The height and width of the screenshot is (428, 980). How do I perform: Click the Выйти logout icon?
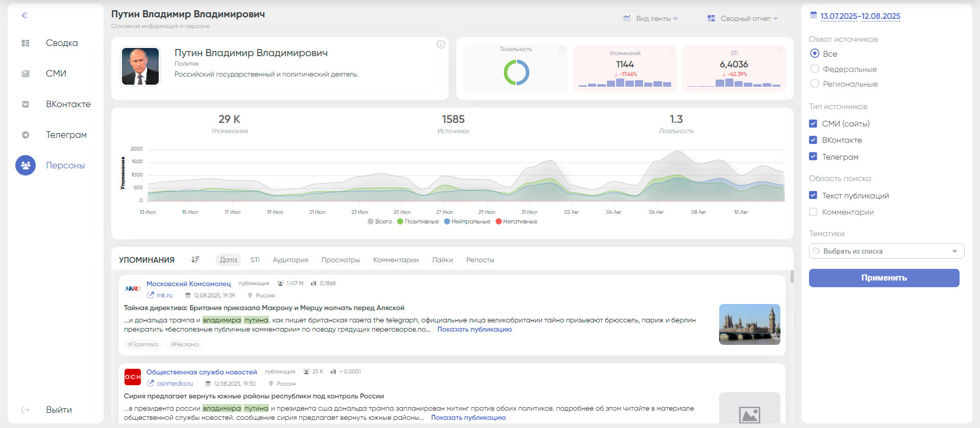tap(26, 410)
